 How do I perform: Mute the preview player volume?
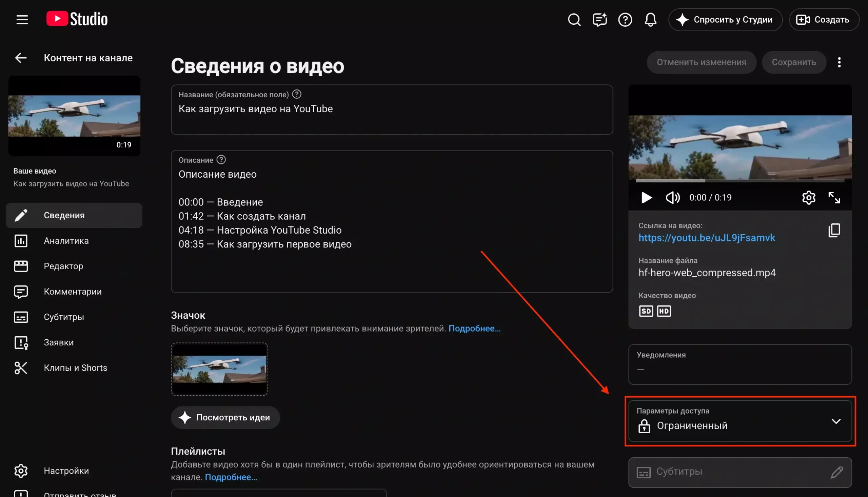coord(672,198)
